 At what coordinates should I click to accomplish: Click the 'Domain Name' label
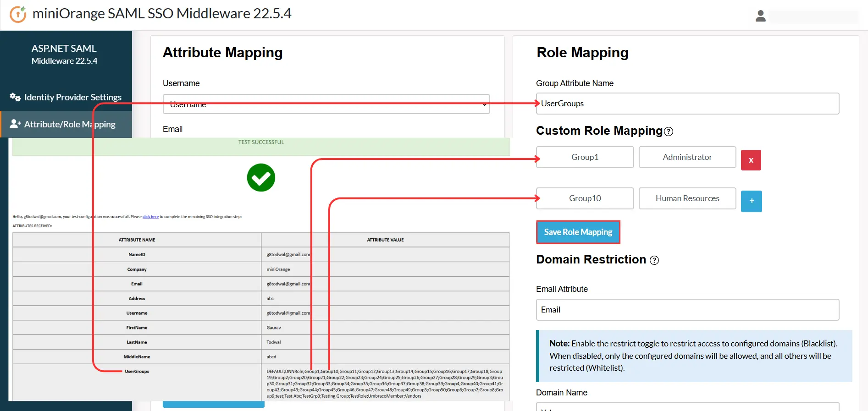pyautogui.click(x=562, y=393)
